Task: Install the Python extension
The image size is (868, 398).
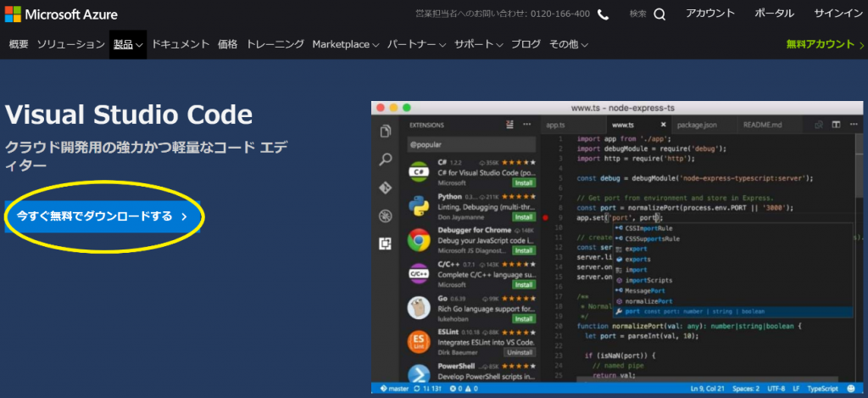Action: point(524,216)
